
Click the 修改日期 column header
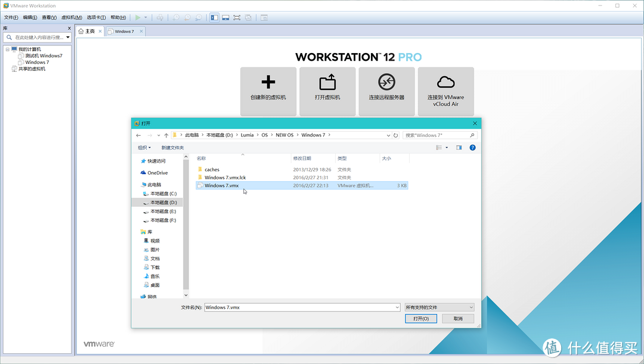coord(314,158)
